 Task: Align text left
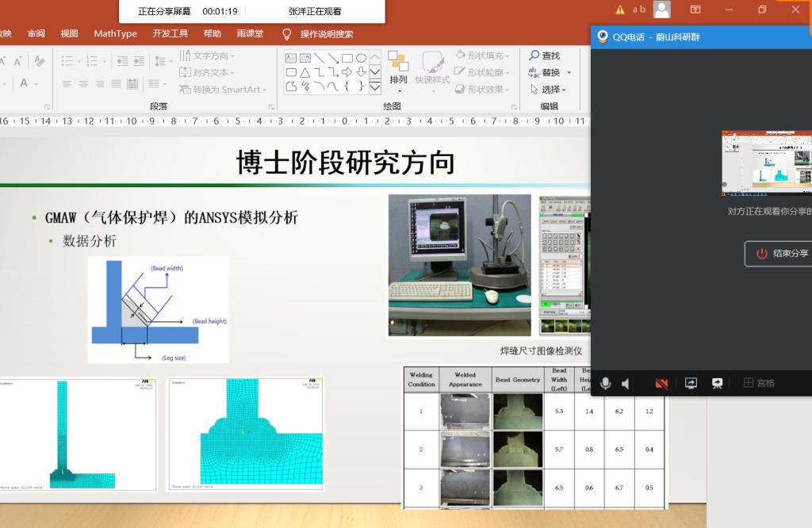pos(67,83)
